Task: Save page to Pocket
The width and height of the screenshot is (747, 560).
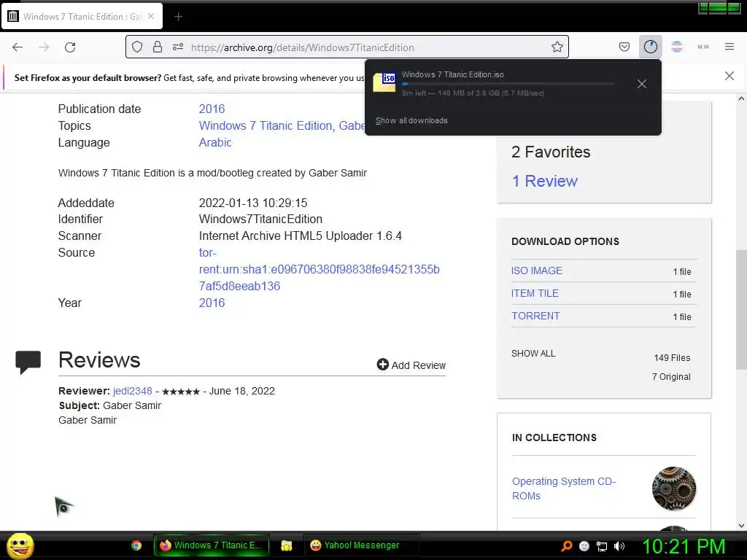Action: tap(624, 47)
